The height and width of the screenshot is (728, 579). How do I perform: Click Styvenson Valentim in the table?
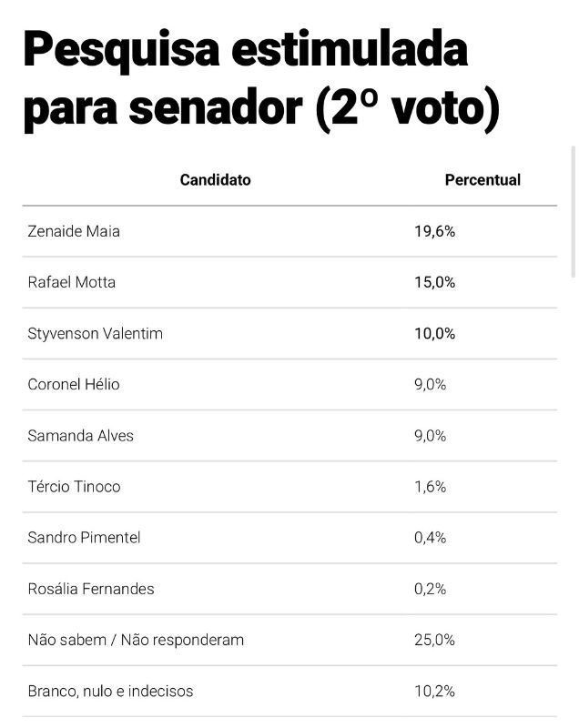point(96,333)
